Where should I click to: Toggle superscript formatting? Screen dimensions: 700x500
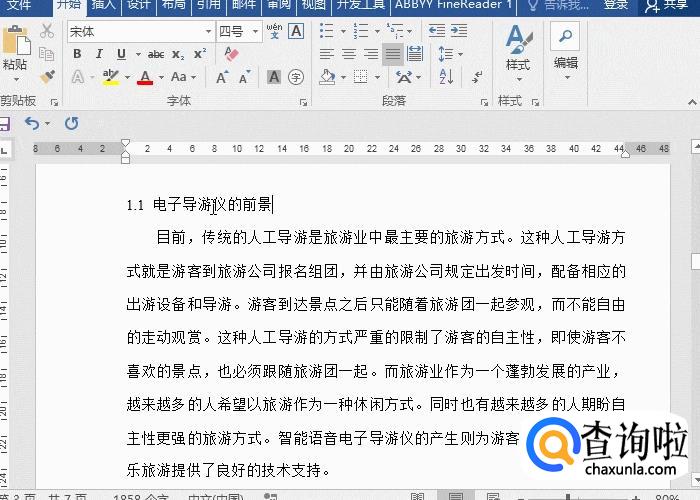pos(200,54)
